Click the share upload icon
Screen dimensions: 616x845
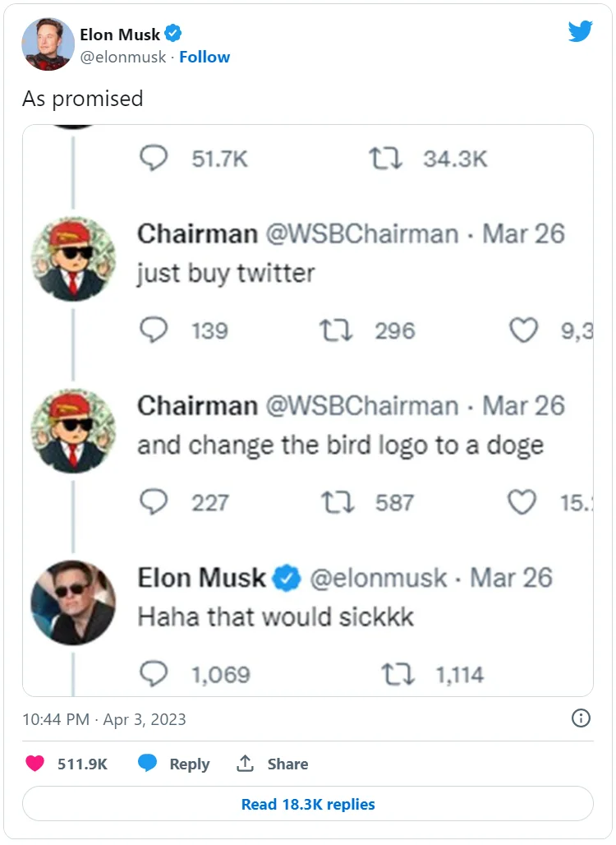(x=245, y=764)
